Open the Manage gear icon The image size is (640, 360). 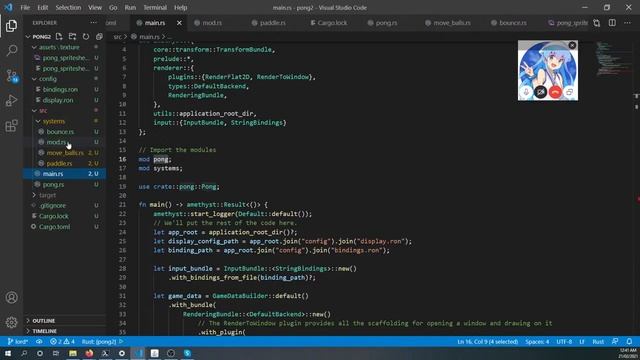[11, 322]
